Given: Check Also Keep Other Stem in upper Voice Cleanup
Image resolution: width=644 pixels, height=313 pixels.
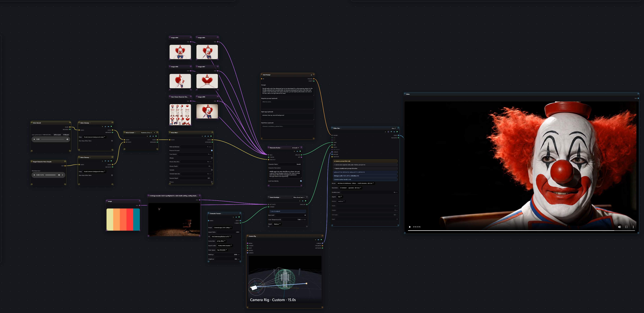Looking at the screenshot, I should click(x=112, y=141).
